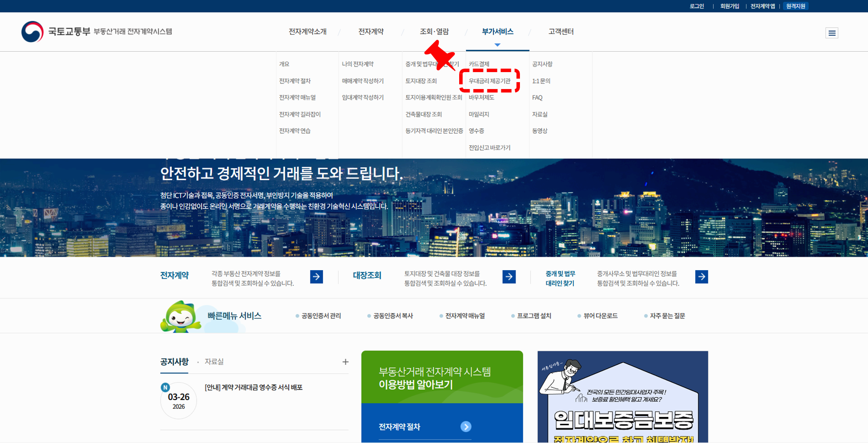868x443 pixels.
Task: Click the 이용방법 알아보기 green banner
Action: click(442, 377)
